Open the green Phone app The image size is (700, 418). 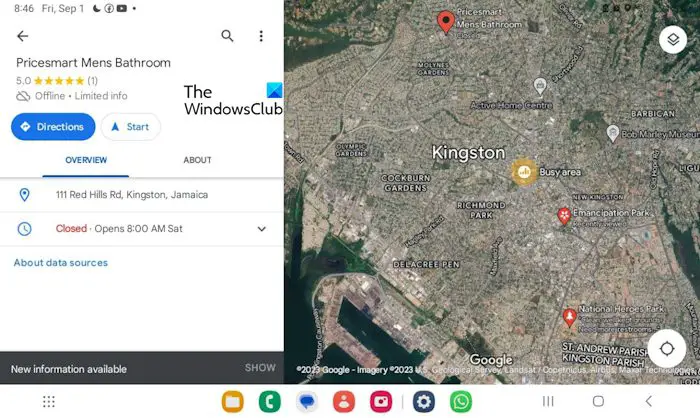tap(270, 401)
